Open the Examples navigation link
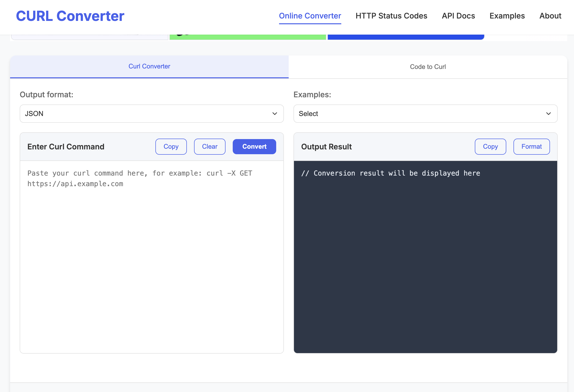 pyautogui.click(x=507, y=16)
